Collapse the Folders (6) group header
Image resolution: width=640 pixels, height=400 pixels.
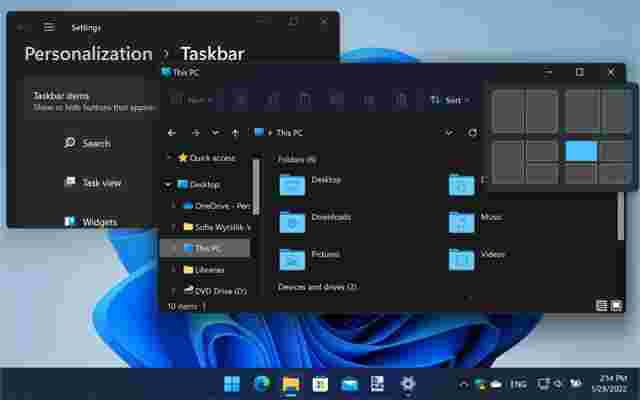point(297,160)
